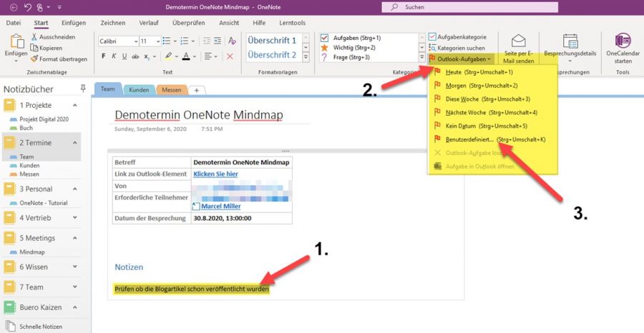Click the paragraph alignment icon

tap(208, 56)
